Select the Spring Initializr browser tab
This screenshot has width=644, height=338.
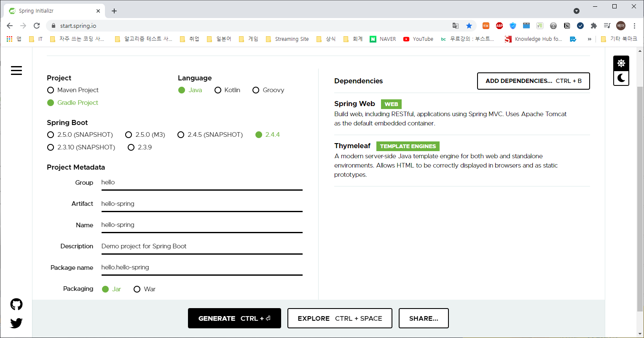(53, 11)
